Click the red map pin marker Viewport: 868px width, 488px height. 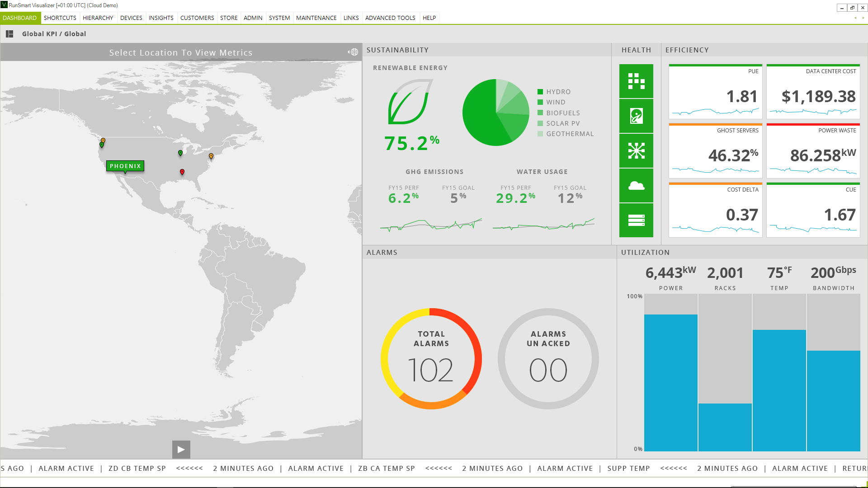point(182,172)
